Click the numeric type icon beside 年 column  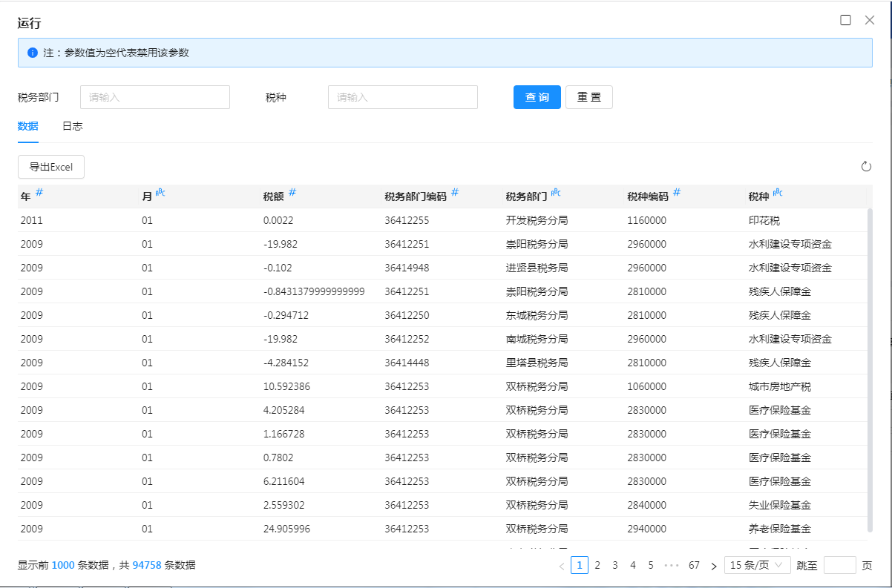[x=39, y=193]
